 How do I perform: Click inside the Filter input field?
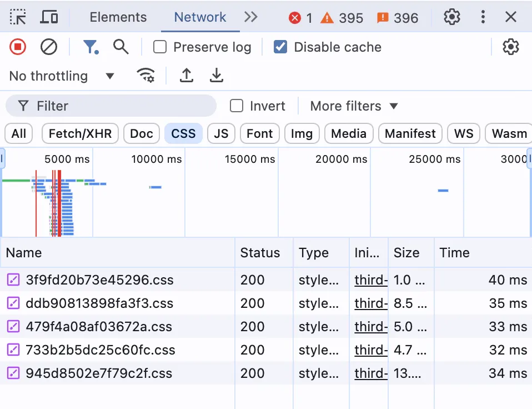tap(111, 106)
